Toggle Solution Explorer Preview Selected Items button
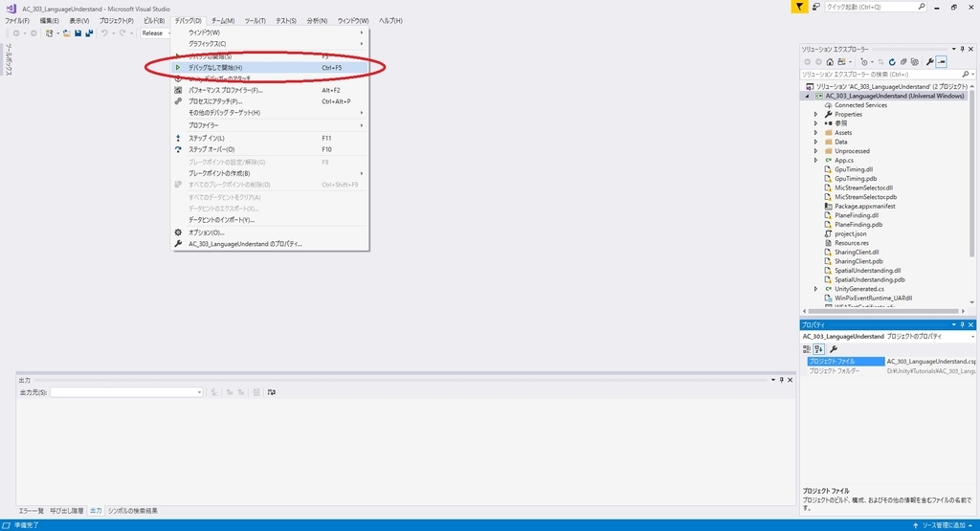Viewport: 980px width, 531px height. click(x=942, y=62)
